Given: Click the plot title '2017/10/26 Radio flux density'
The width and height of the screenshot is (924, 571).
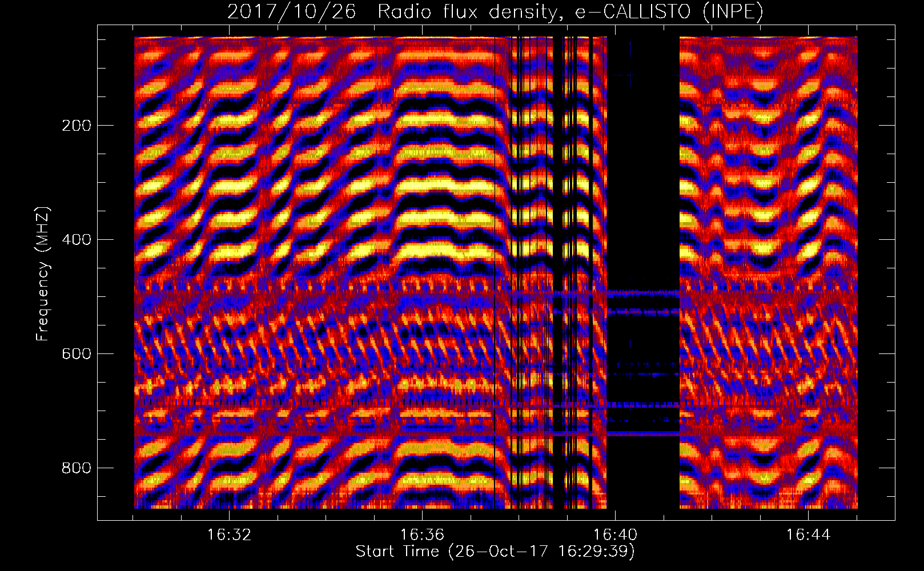Looking at the screenshot, I should click(495, 12).
